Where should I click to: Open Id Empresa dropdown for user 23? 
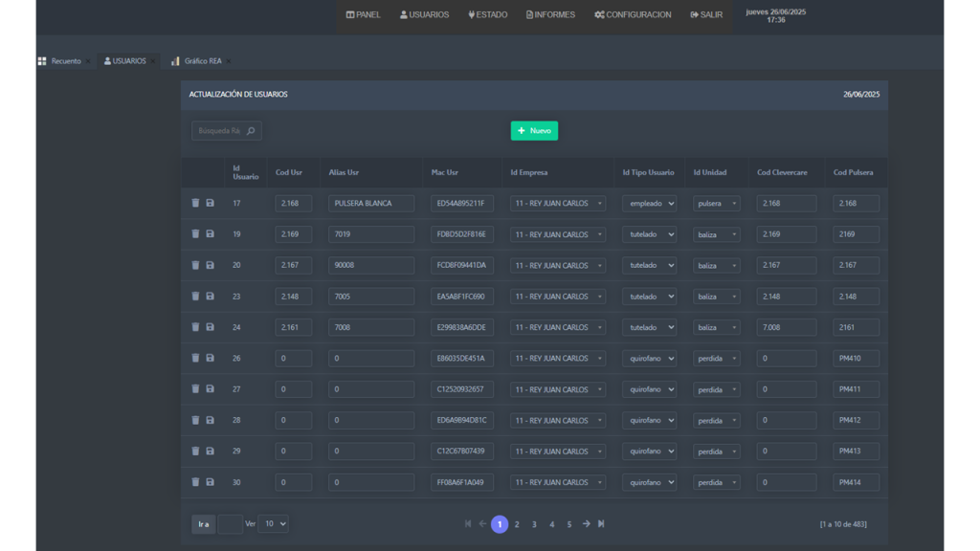[x=558, y=297]
